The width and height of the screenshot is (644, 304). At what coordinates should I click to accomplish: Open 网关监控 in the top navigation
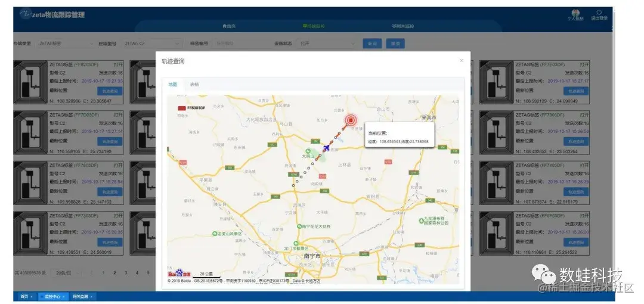(x=402, y=26)
